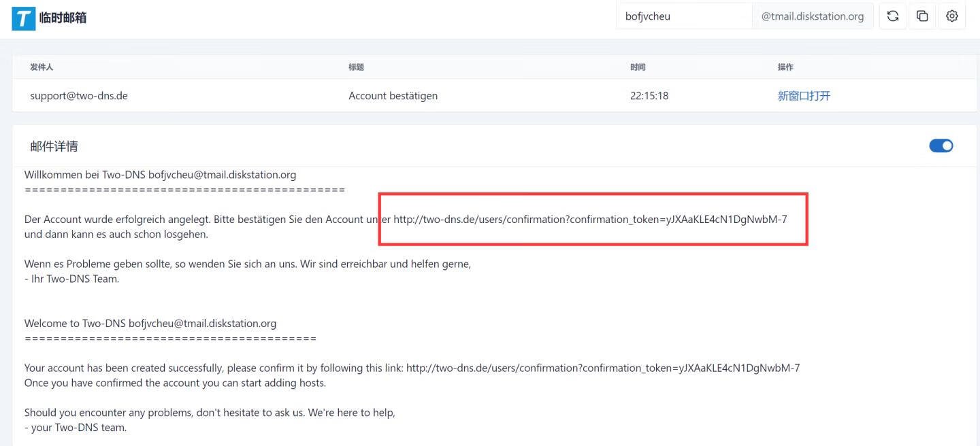Toggle the blue switch in 邮件详情 panel
Screen dimensions: 980x446
click(941, 145)
